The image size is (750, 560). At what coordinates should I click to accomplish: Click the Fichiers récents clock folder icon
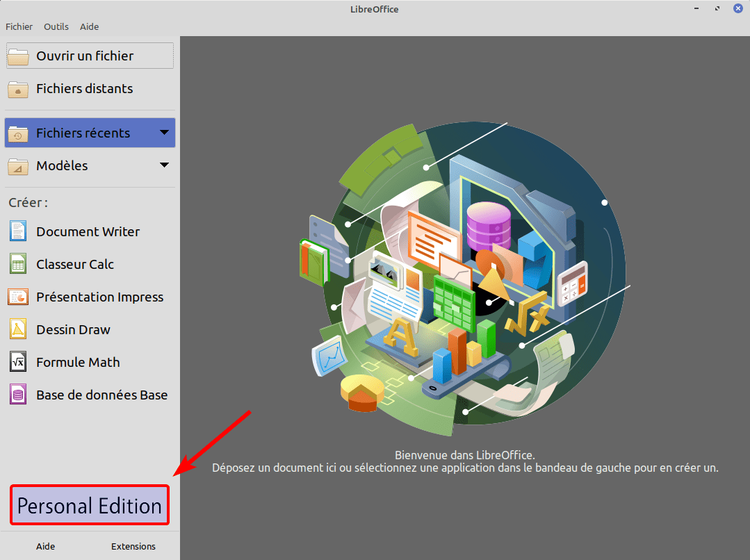point(18,133)
